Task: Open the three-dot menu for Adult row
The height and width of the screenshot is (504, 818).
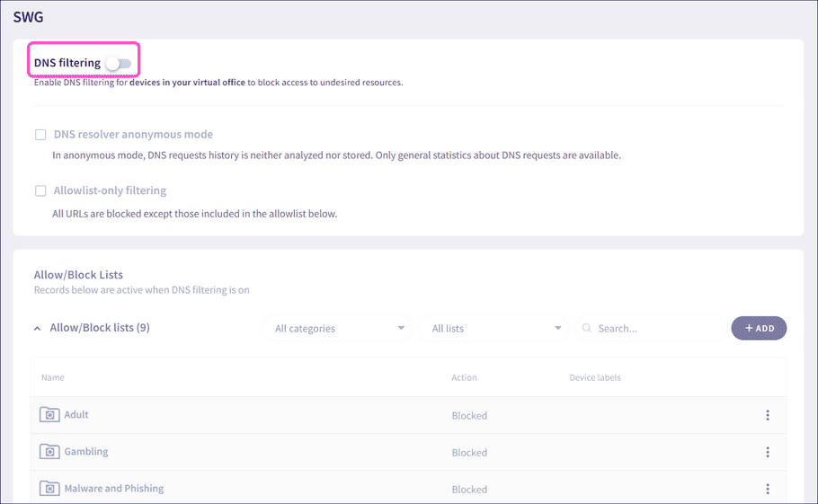Action: [768, 415]
